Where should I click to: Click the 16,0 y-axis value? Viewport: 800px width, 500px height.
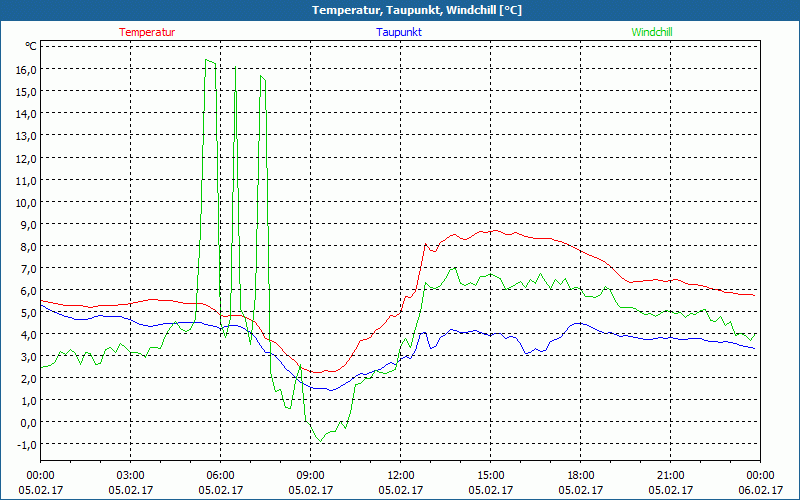click(26, 70)
